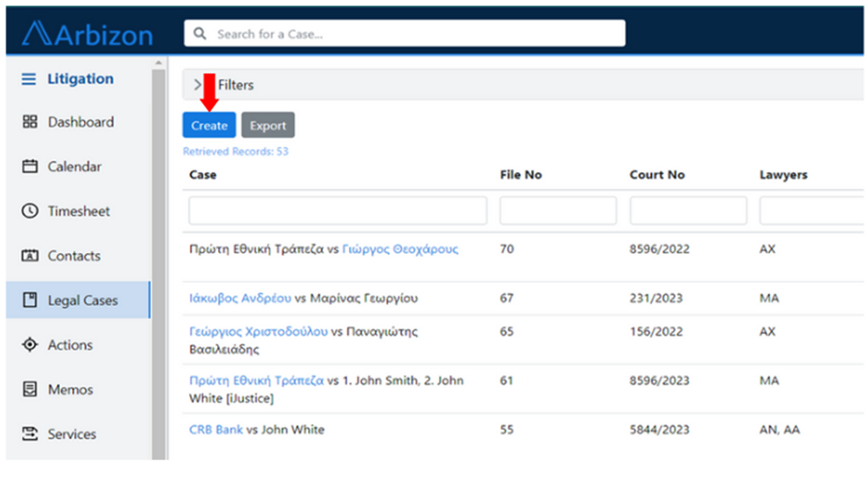Image resolution: width=868 pixels, height=489 pixels.
Task: Click the Services icon in sidebar
Action: (30, 435)
